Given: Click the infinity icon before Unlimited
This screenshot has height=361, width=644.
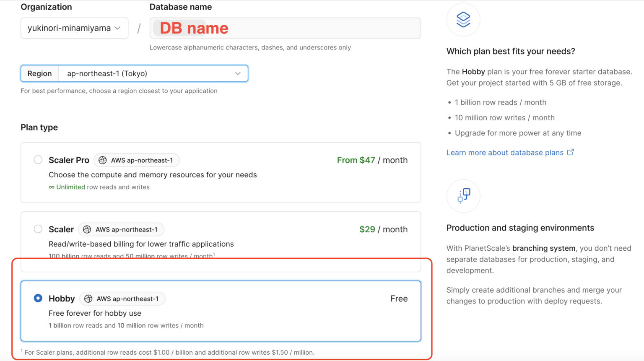Looking at the screenshot, I should tap(52, 187).
